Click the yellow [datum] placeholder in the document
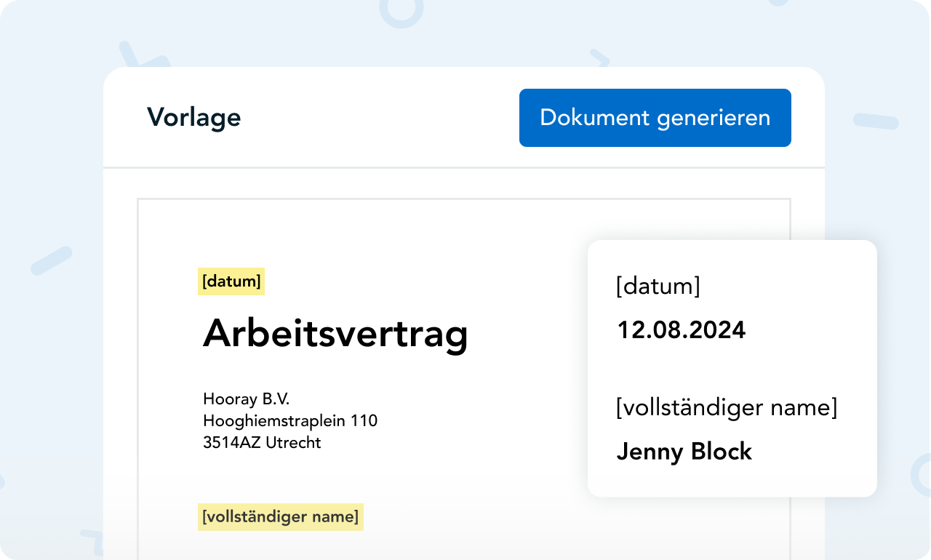This screenshot has height=560, width=931. pos(231,281)
